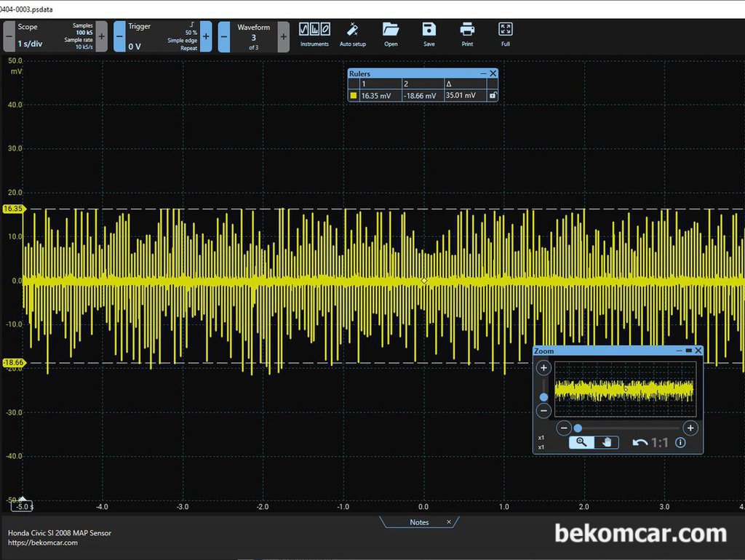The height and width of the screenshot is (560, 745).
Task: Select ruler 1 value 16.35 mV
Action: click(376, 95)
